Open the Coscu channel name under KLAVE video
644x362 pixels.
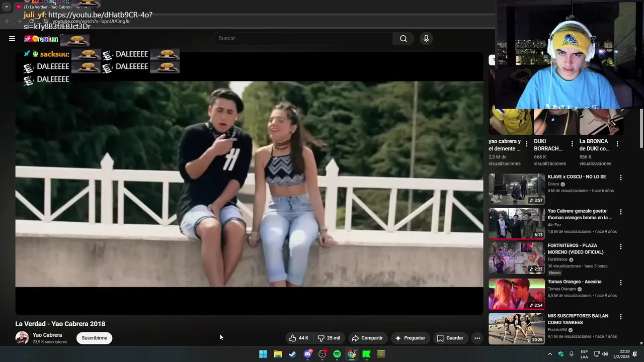point(553,184)
